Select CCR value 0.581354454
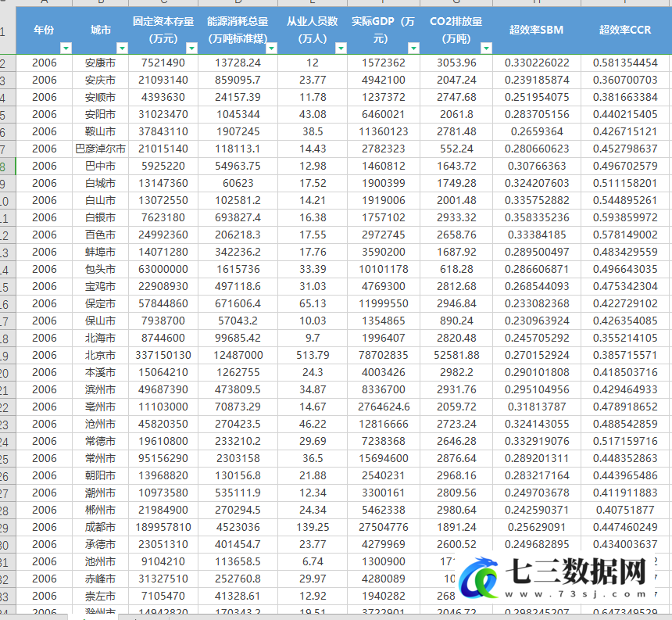This screenshot has width=672, height=620. [625, 63]
